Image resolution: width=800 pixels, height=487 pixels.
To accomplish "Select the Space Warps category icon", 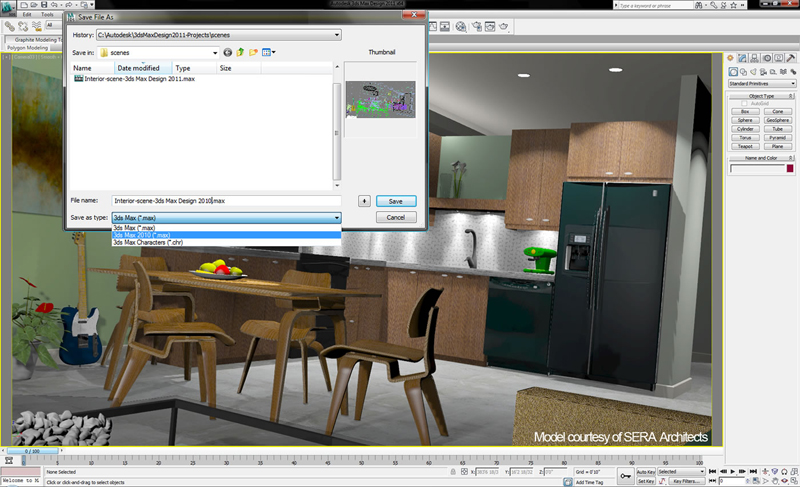I will [x=783, y=72].
